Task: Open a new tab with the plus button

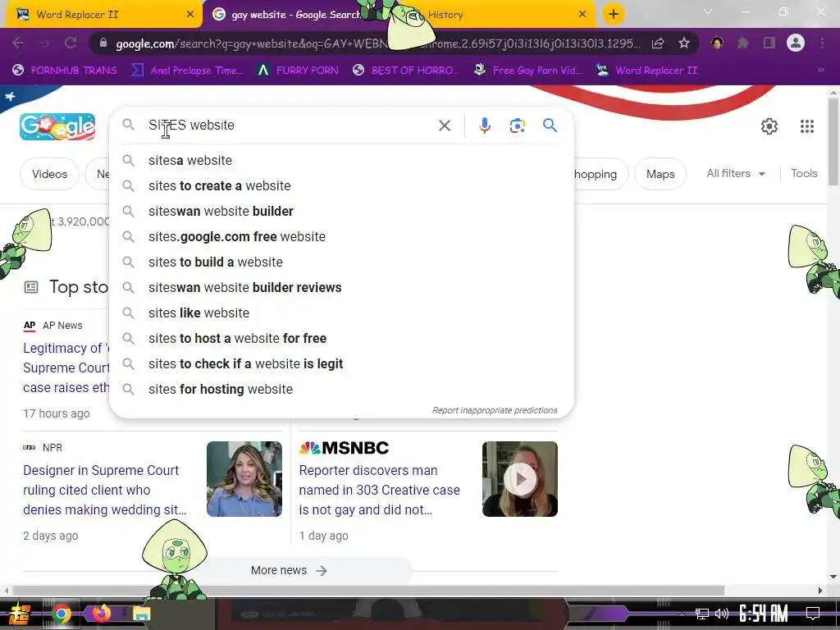Action: (614, 14)
